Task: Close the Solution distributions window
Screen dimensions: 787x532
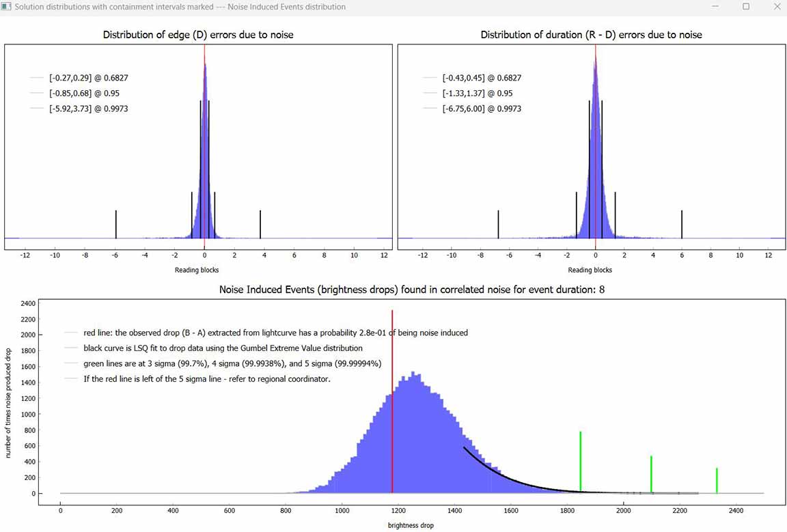Action: [x=777, y=7]
